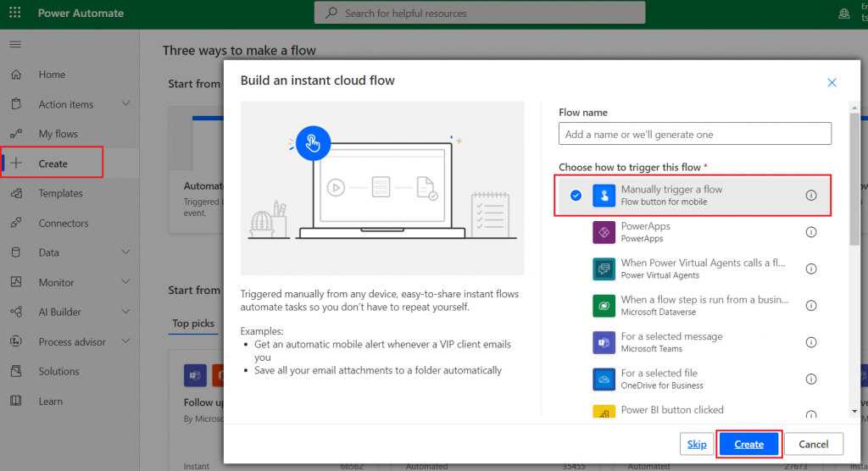The width and height of the screenshot is (868, 471).
Task: Show info for Manually trigger a flow
Action: click(811, 195)
